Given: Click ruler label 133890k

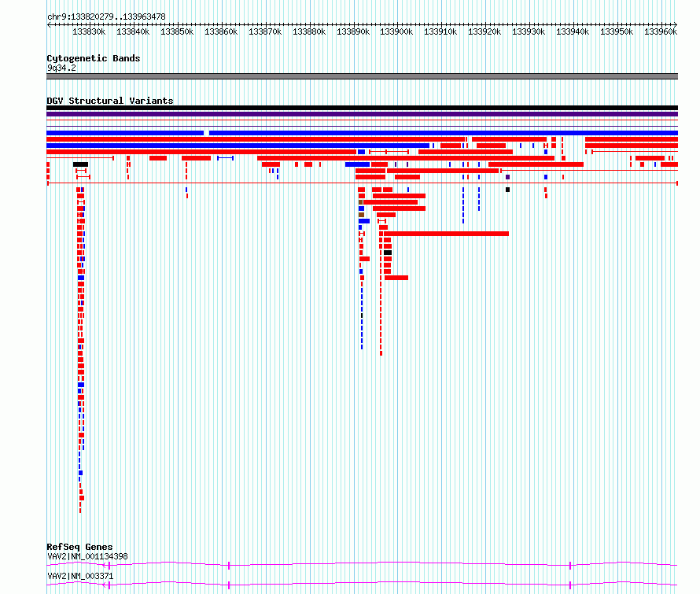Looking at the screenshot, I should pos(353,31).
